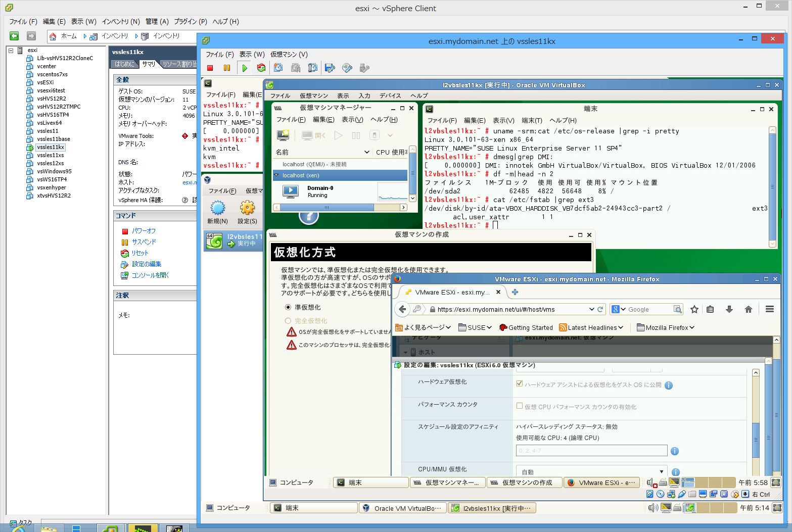Click the info icon beside hardware virtualization option
This screenshot has height=532, width=792.
pyautogui.click(x=669, y=385)
